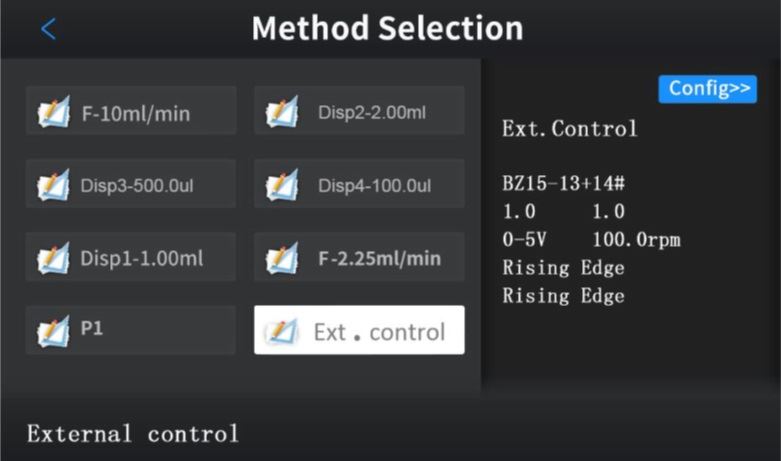Choose the Disp3-500.0ul method
The image size is (781, 461).
tap(131, 184)
